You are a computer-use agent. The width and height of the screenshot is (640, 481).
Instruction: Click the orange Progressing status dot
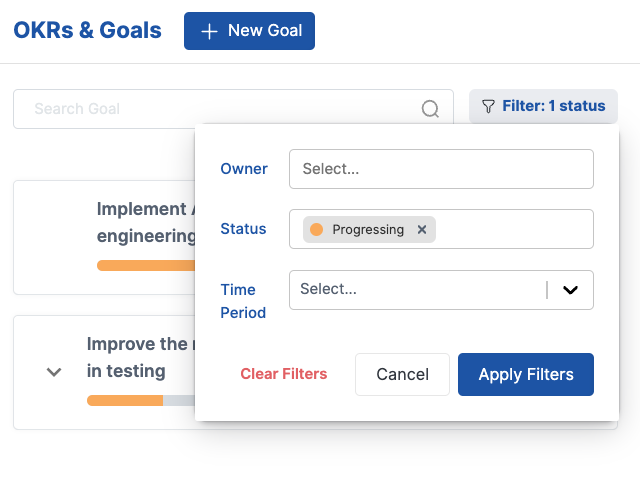point(316,229)
